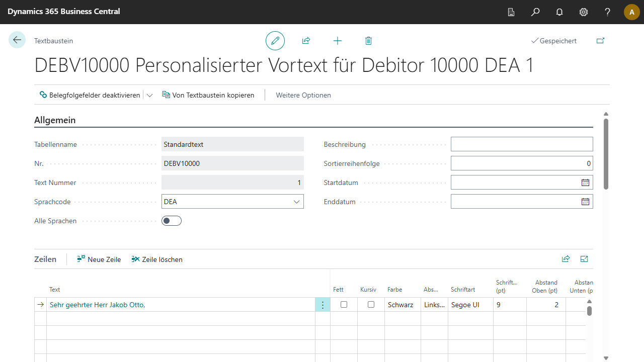Check the Fett checkbox in first row

point(344,305)
